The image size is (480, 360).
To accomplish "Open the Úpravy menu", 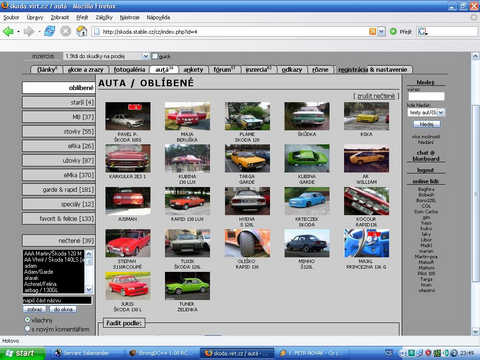I will point(35,17).
